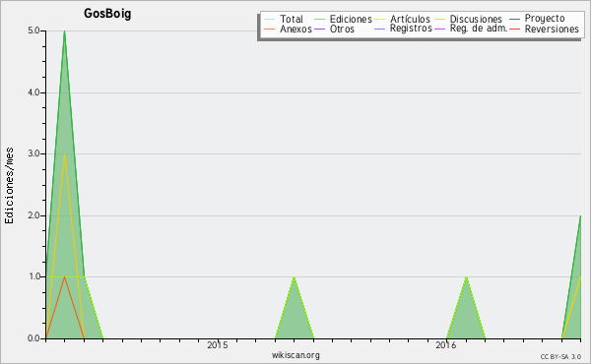
Task: Click the Anexos orange line sample in legend
Action: [x=270, y=29]
